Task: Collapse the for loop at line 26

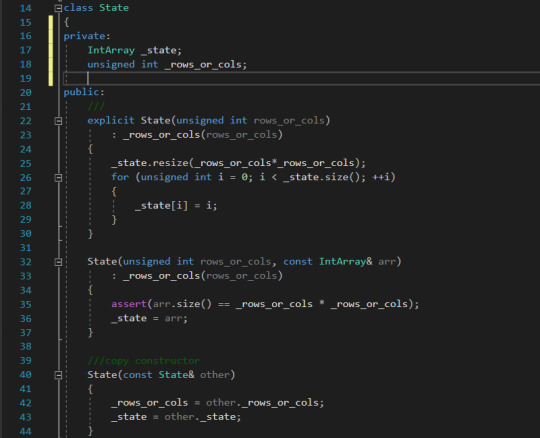Action: pos(58,178)
